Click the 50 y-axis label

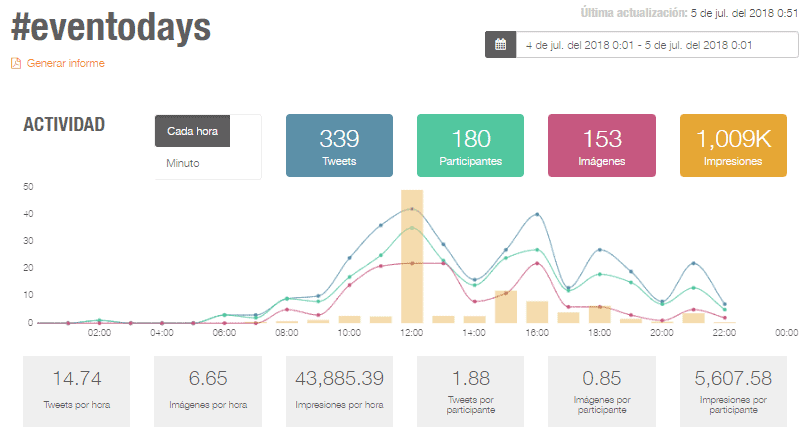coord(28,186)
